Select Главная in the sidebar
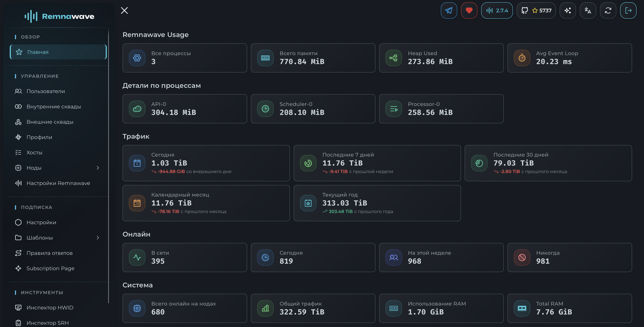 (x=58, y=52)
